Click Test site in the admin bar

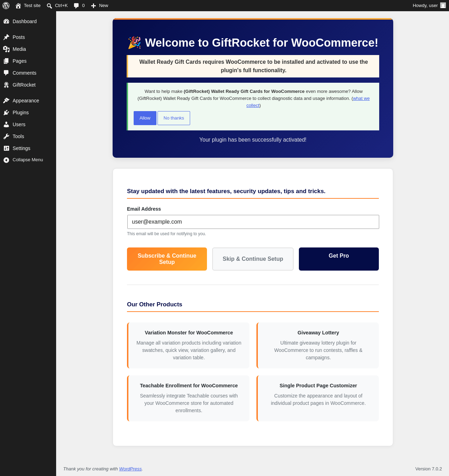28,6
